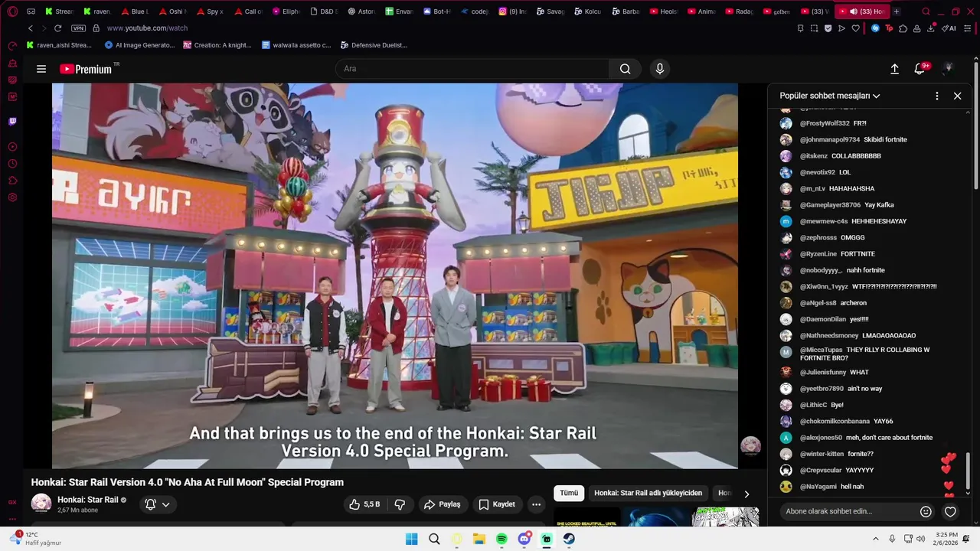This screenshot has height=551, width=980.
Task: Open YouTube notifications bell
Action: [x=920, y=69]
